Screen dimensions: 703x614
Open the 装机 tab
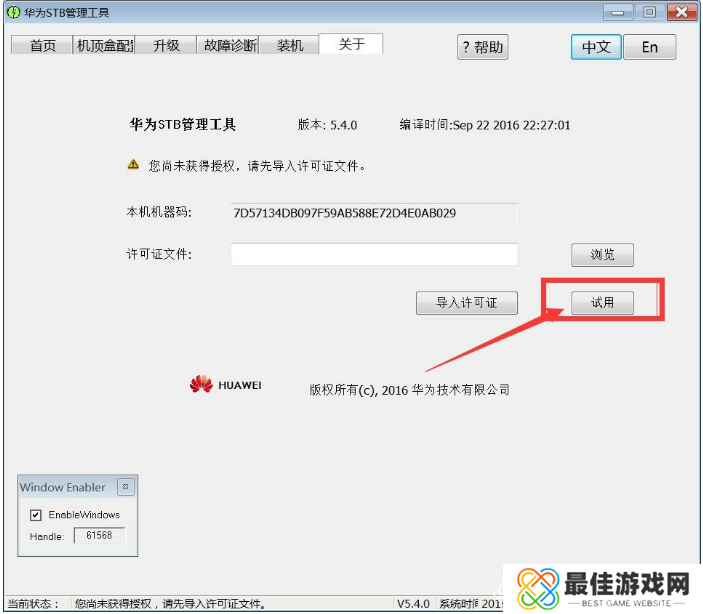click(290, 46)
